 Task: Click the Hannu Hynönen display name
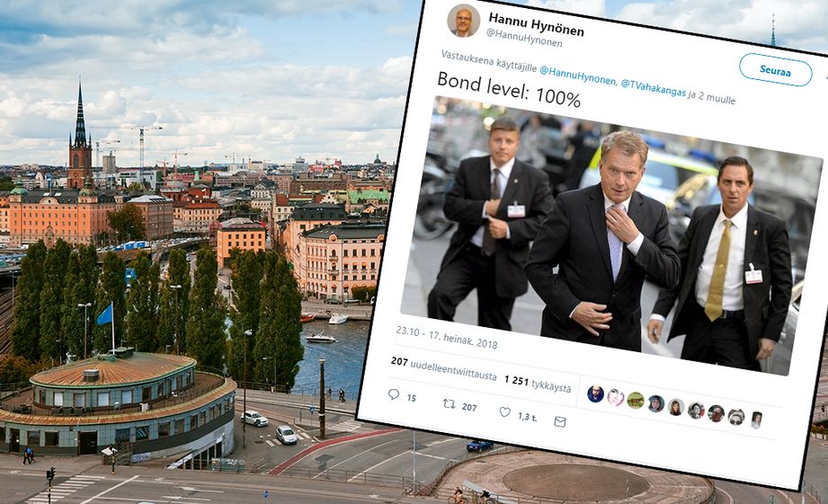(x=536, y=24)
